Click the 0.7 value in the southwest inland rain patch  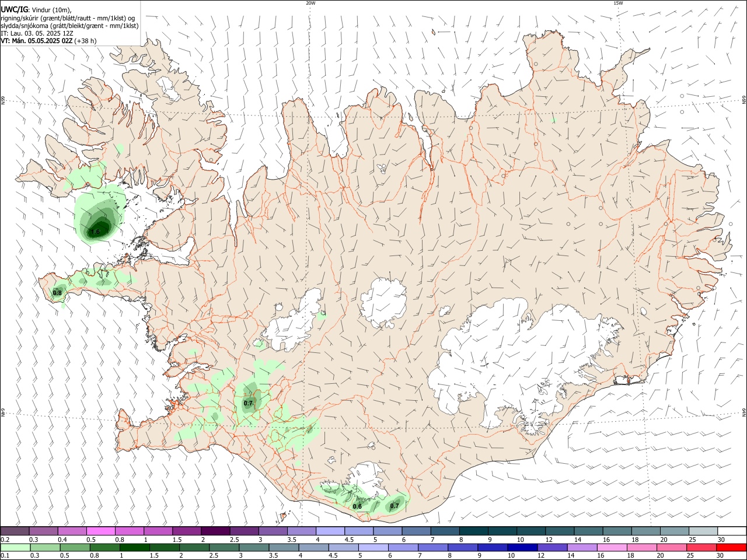click(x=248, y=403)
